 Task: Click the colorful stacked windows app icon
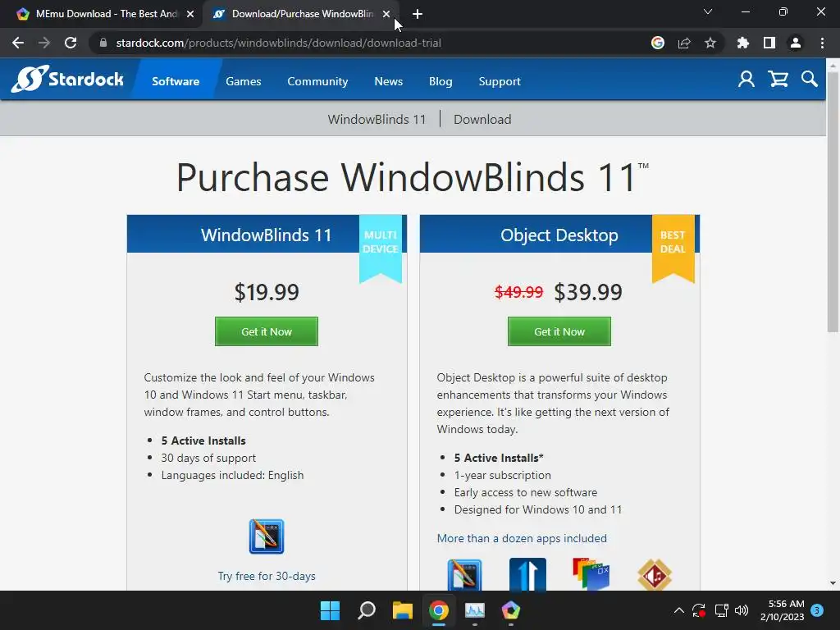[591, 574]
